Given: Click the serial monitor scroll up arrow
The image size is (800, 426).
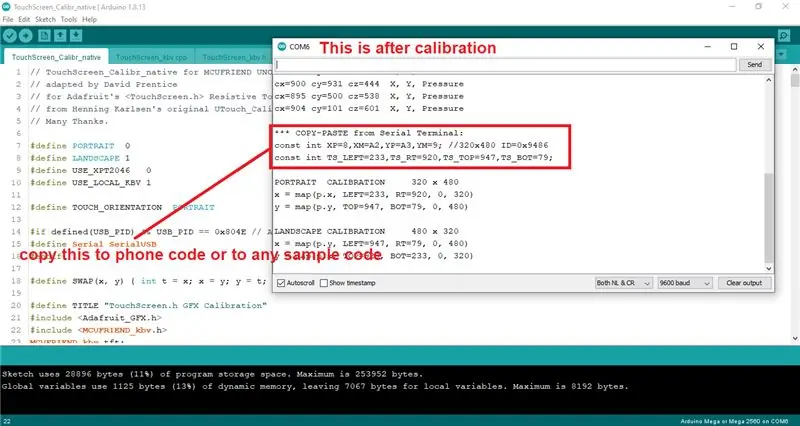Looking at the screenshot, I should 769,81.
